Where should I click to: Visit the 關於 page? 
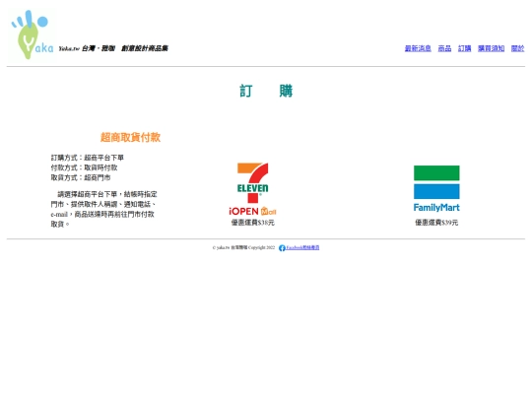pos(518,48)
